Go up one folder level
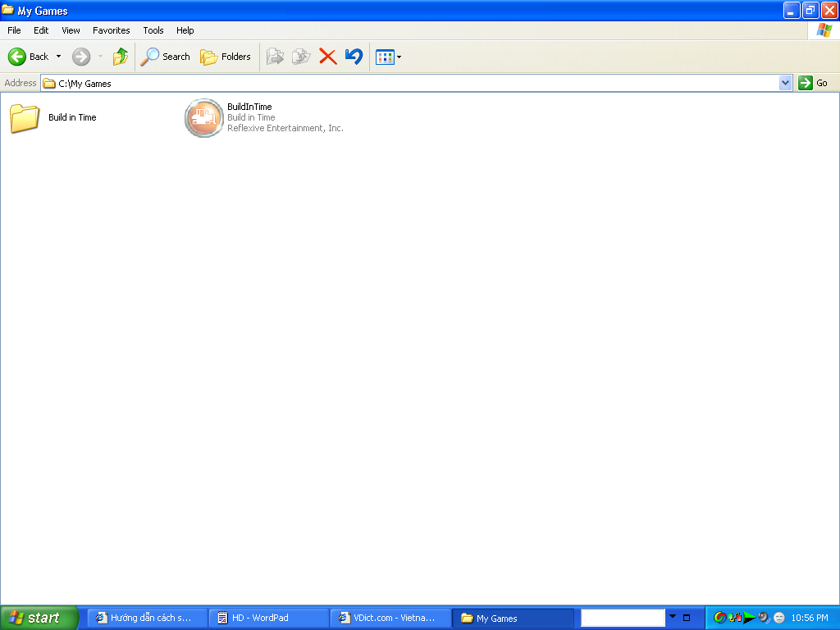 pos(121,57)
